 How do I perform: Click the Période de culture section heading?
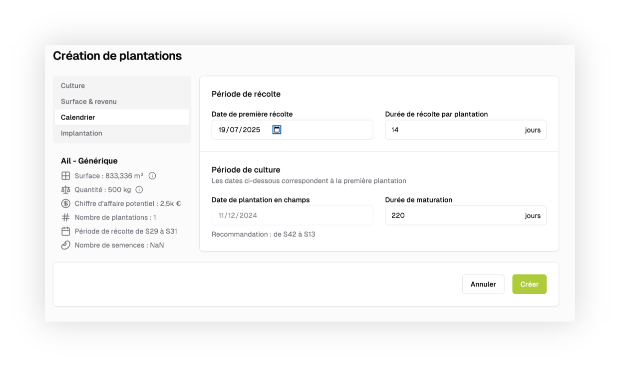point(246,170)
